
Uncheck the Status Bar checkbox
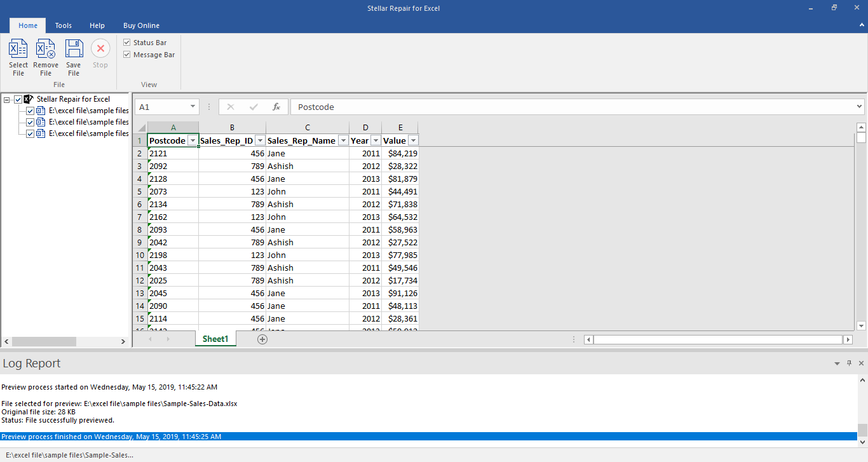[x=127, y=43]
